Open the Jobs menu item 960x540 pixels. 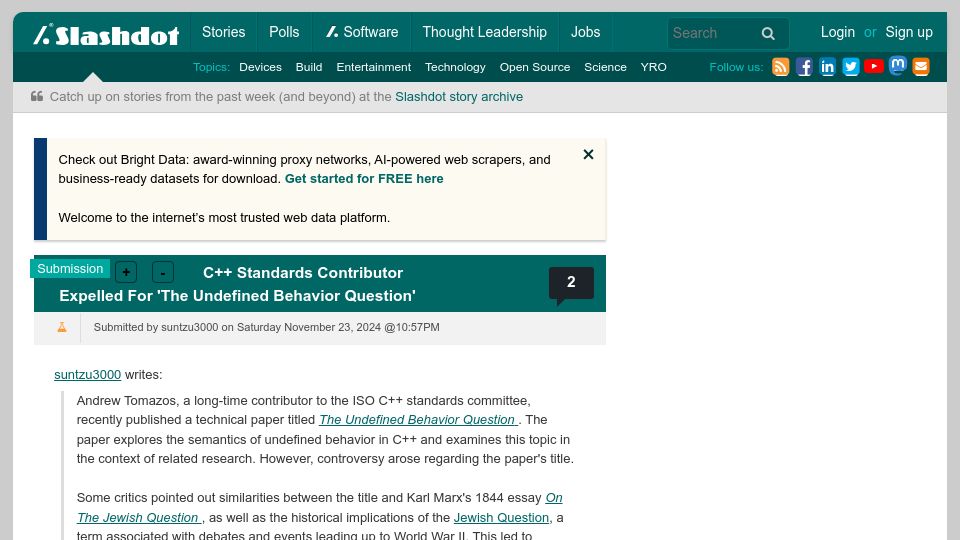coord(585,32)
